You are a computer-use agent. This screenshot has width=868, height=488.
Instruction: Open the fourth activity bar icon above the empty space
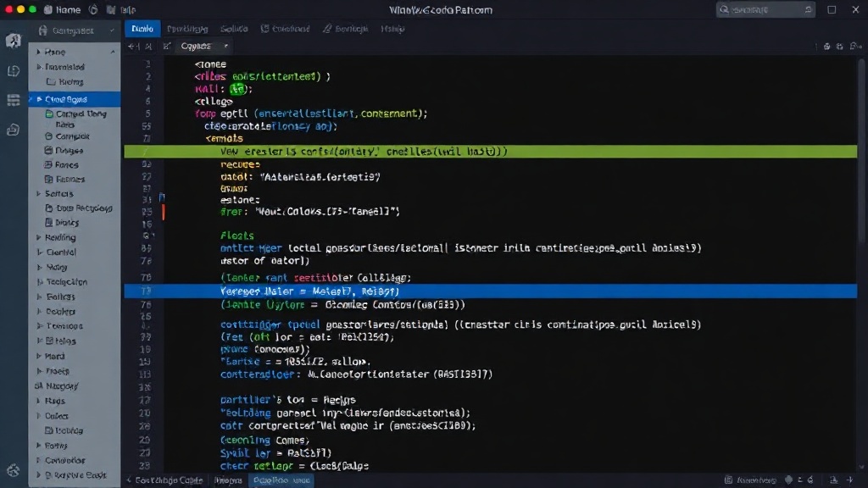pos(14,130)
